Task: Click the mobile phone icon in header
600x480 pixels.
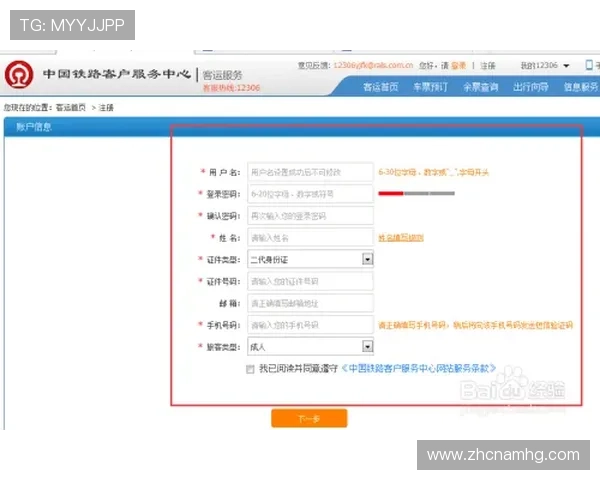Action: 589,65
